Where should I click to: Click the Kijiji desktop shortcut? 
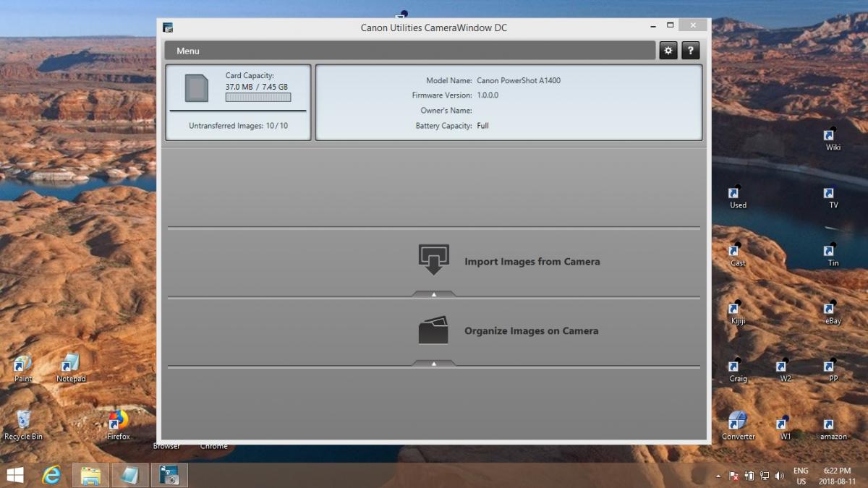click(738, 312)
